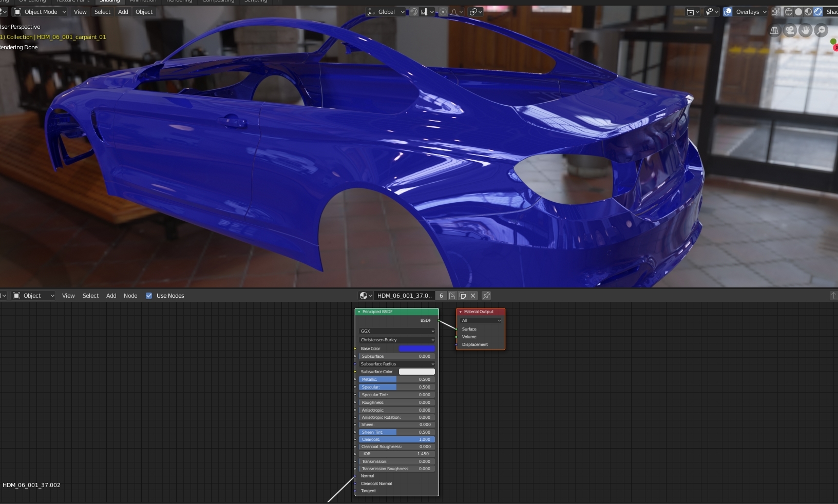Image resolution: width=838 pixels, height=504 pixels.
Task: Open the Overlays popover
Action: (750, 11)
